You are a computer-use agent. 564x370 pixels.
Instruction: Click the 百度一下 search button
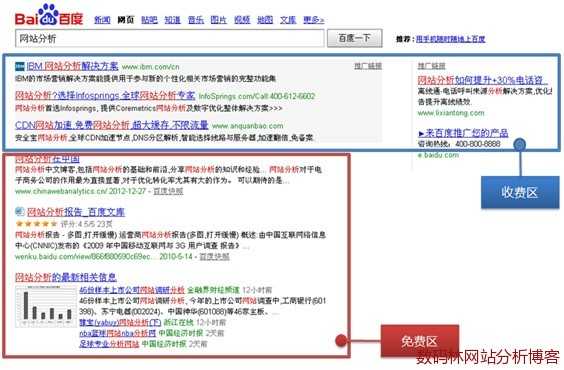(x=355, y=38)
